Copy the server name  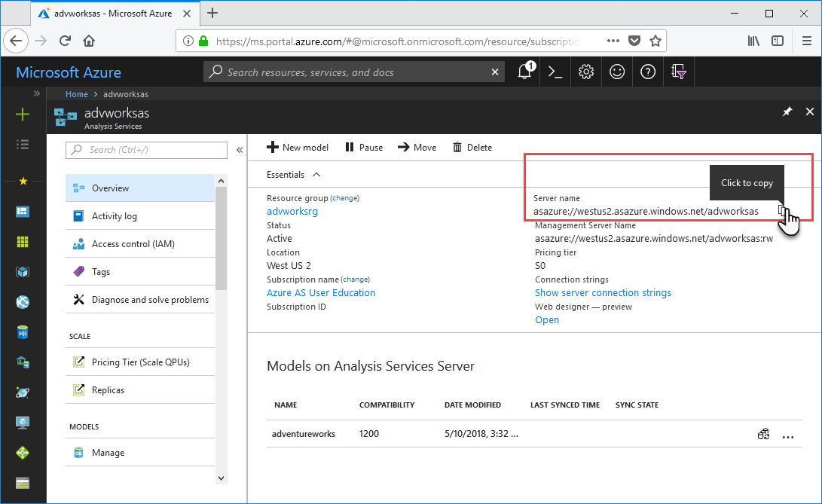coord(782,211)
